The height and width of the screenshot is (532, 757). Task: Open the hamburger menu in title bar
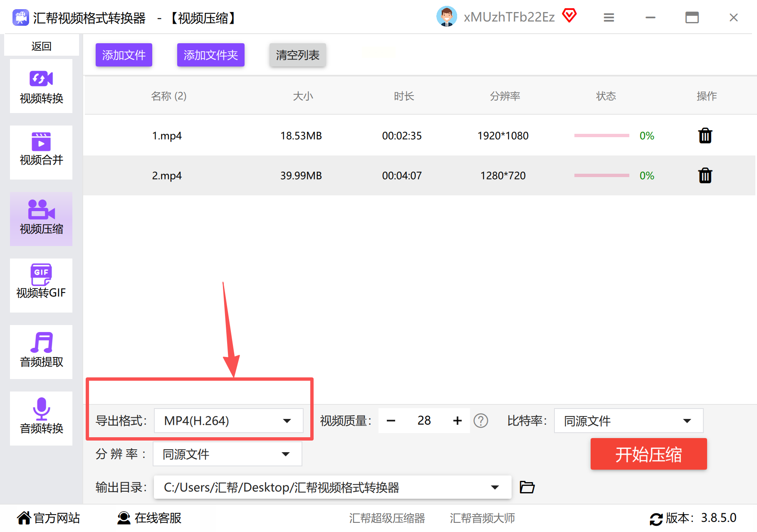point(609,17)
